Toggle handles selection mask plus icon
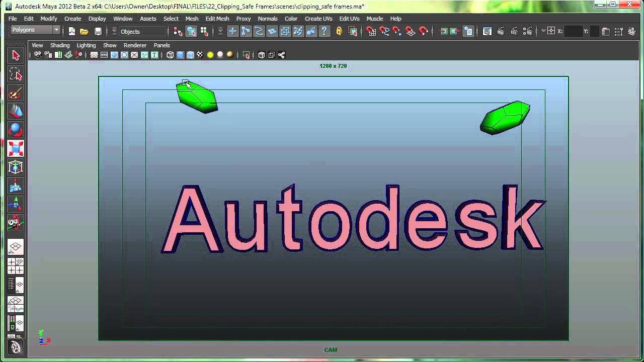Screen dimensions: 644x362 click(x=232, y=31)
